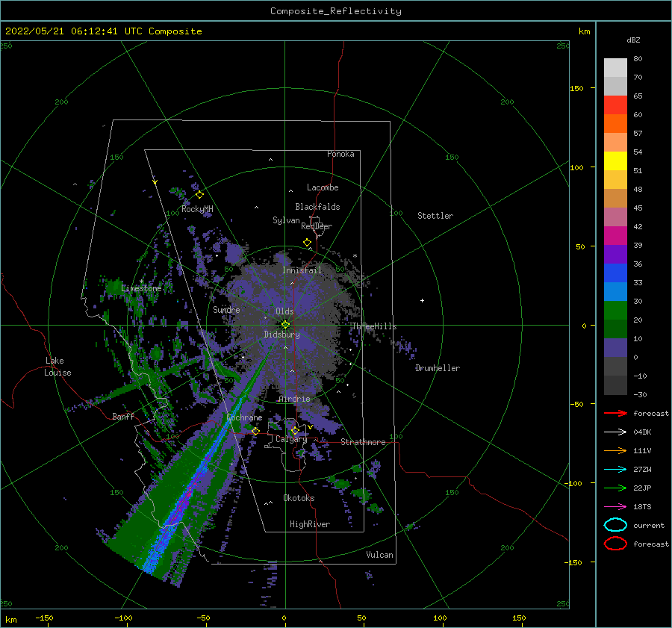Select the Blackfalds label
Image resolution: width=672 pixels, height=628 pixels.
[x=317, y=207]
